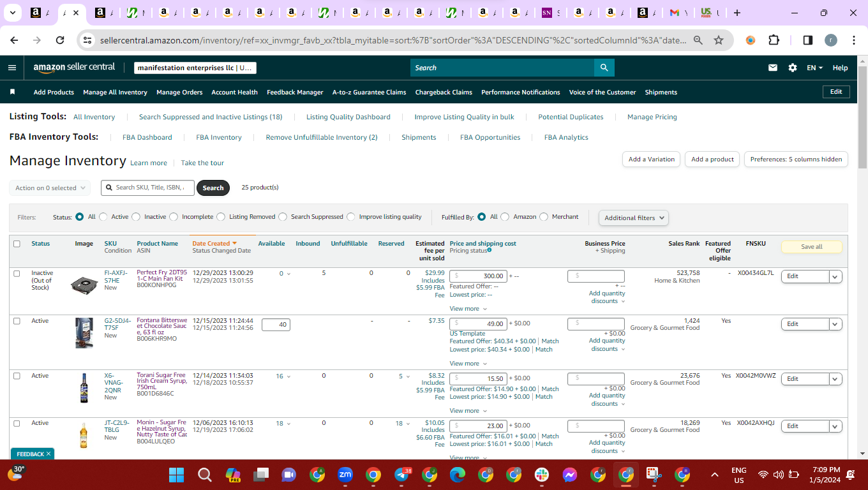Open the Windows Start menu
This screenshot has width=868, height=490.
tap(176, 475)
